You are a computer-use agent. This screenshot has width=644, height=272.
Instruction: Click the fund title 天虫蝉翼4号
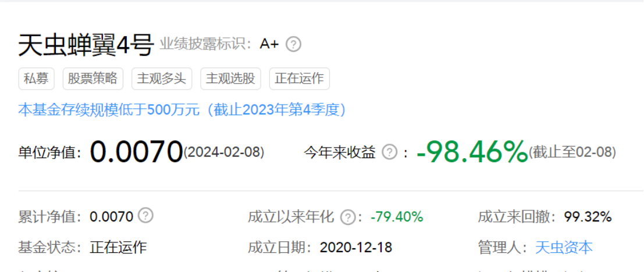coord(86,45)
